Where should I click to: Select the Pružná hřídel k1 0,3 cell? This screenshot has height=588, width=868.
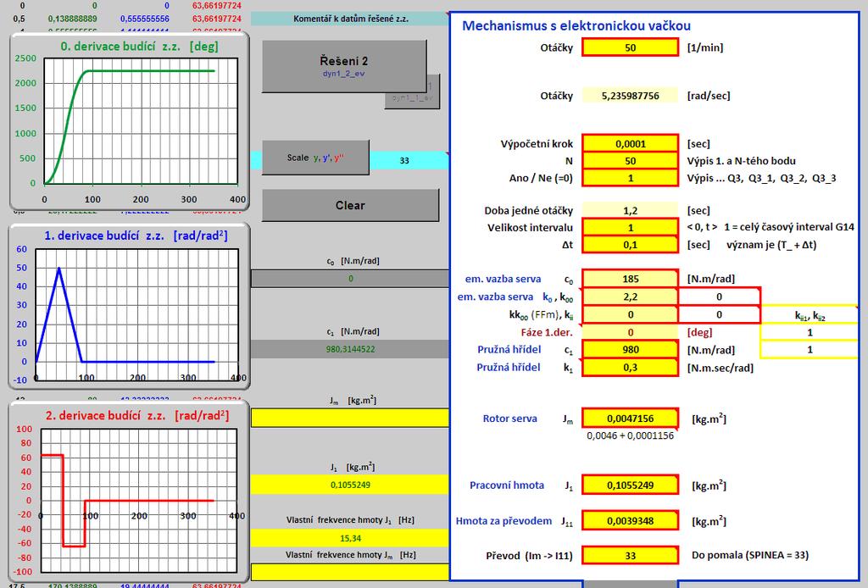click(630, 368)
